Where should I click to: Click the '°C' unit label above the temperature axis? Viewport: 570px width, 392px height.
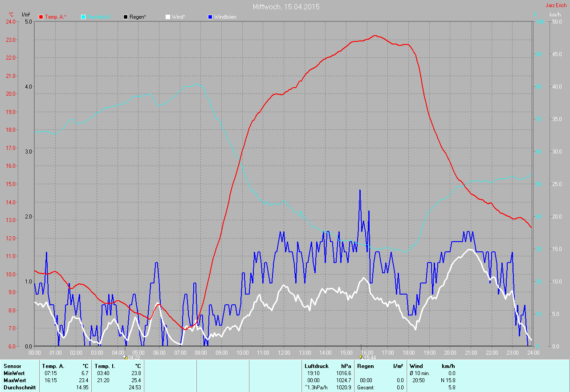(x=11, y=15)
